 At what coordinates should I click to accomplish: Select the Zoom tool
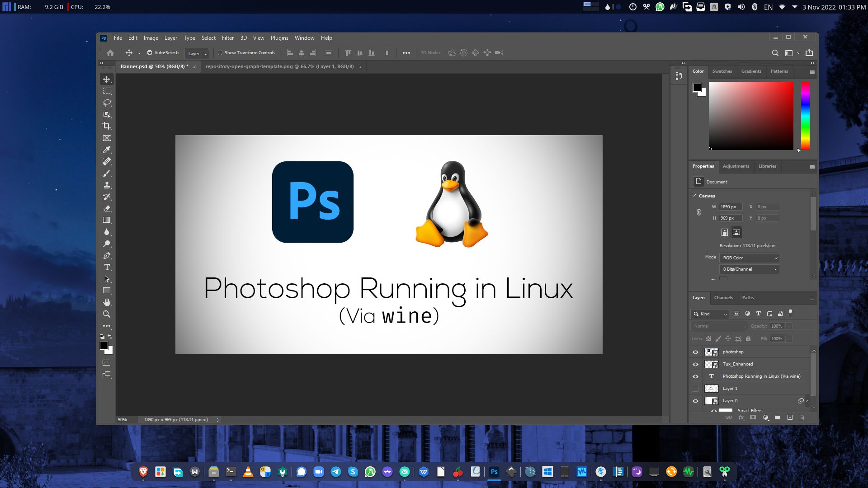pyautogui.click(x=107, y=314)
